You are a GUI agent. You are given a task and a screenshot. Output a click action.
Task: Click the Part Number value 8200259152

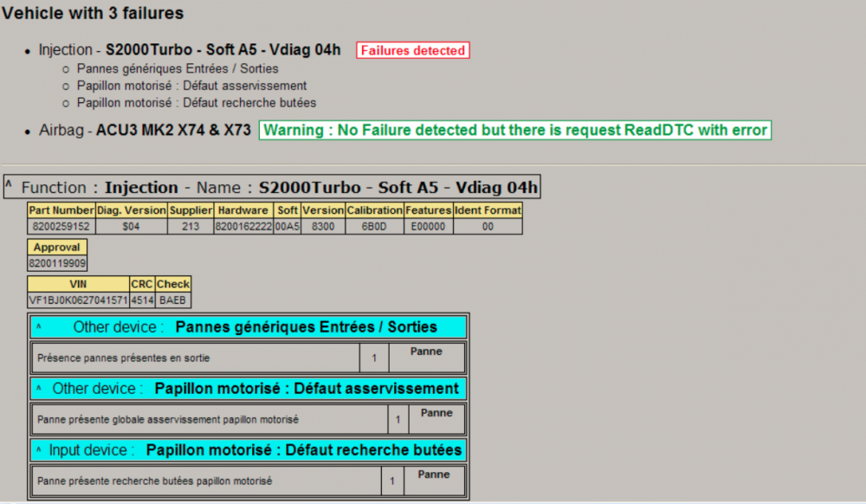coord(61,226)
